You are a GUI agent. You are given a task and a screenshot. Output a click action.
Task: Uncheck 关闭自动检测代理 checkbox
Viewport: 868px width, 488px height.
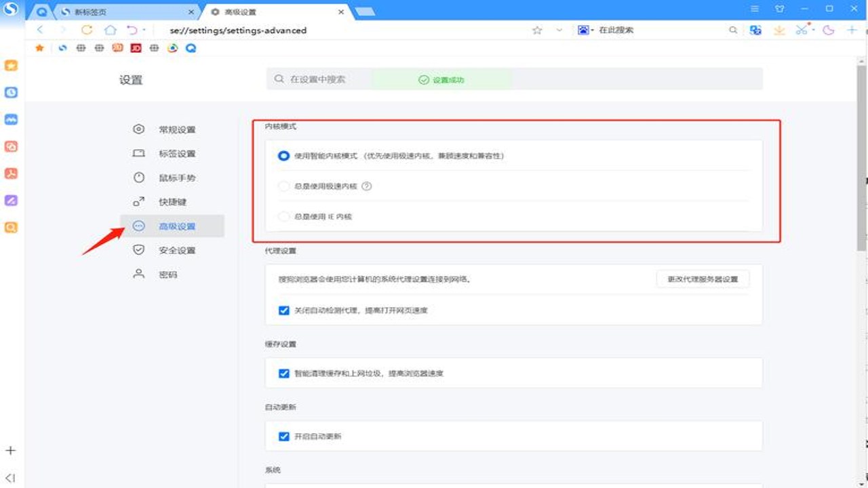[284, 310]
